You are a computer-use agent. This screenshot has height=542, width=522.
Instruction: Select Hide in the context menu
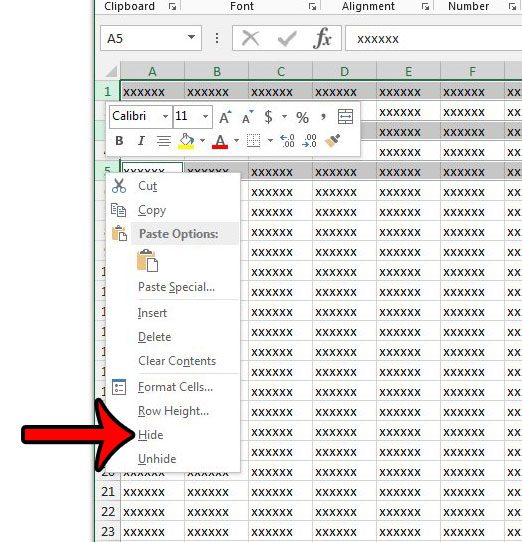[173, 435]
